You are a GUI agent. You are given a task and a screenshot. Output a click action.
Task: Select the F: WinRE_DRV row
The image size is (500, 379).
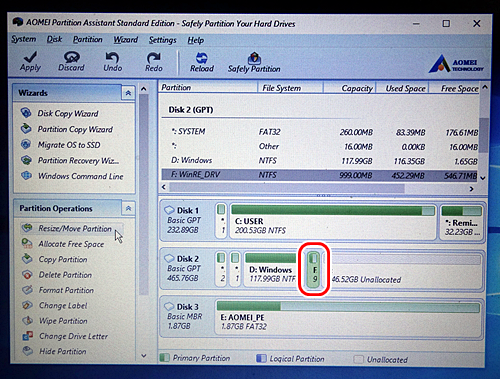pos(320,175)
